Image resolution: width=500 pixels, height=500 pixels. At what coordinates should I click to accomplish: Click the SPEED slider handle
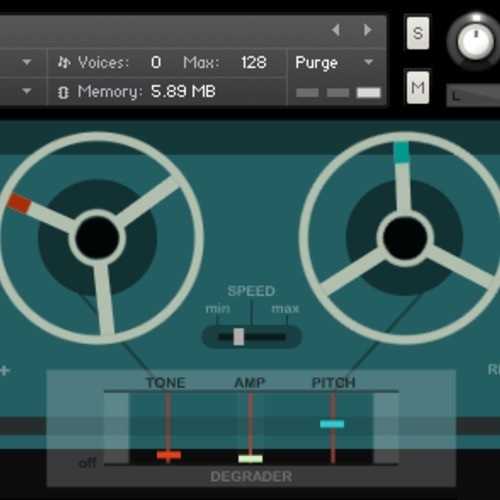point(239,337)
